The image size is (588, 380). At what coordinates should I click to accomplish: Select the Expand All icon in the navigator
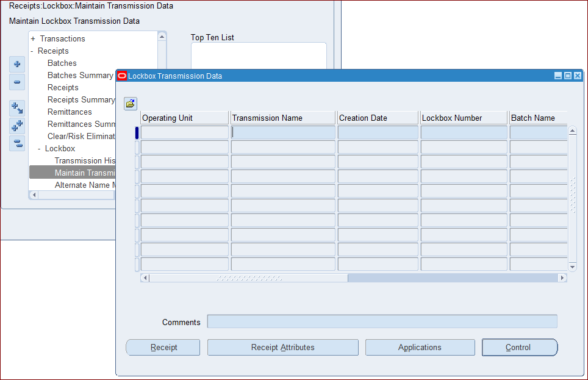click(x=16, y=125)
